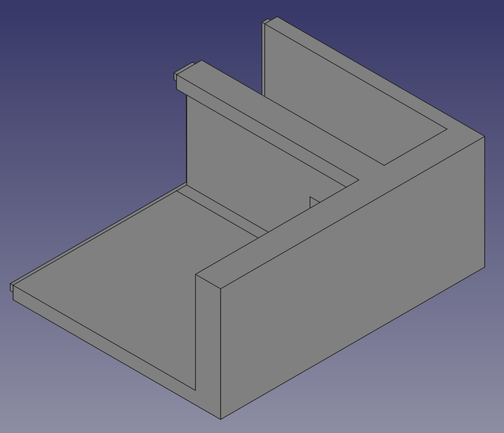The height and width of the screenshot is (433, 504).
Task: Pick the small tab at the cross bar's end
Action: [175, 76]
